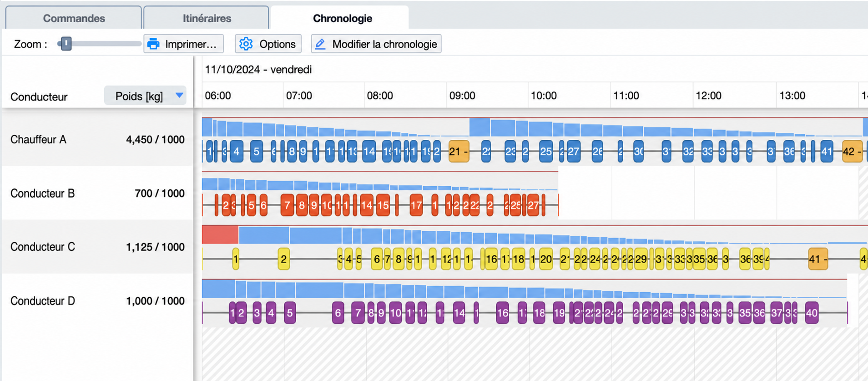
Task: Open the Imprimer… print button
Action: [183, 44]
